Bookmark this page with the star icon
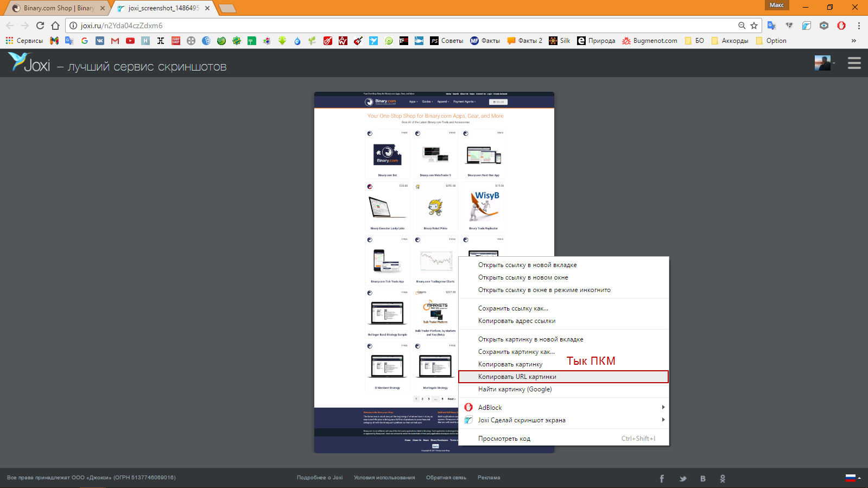 (x=754, y=26)
